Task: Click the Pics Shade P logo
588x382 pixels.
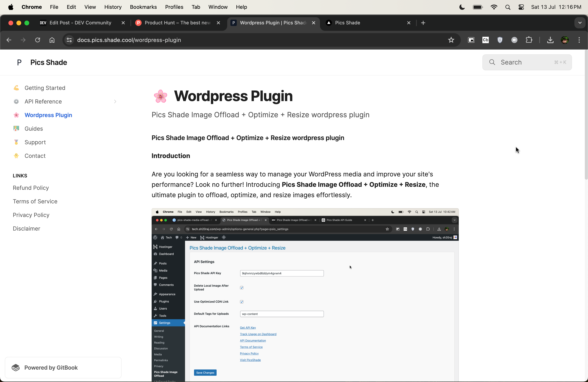Action: point(19,62)
